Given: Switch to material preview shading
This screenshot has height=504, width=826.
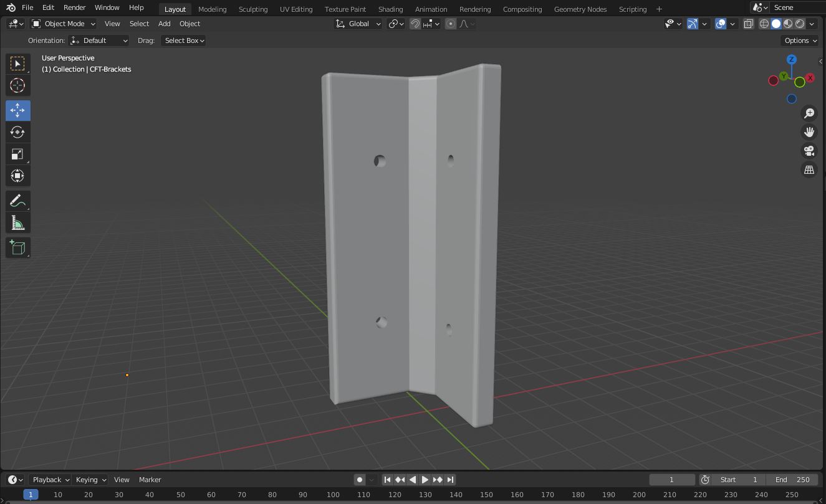Looking at the screenshot, I should point(788,24).
